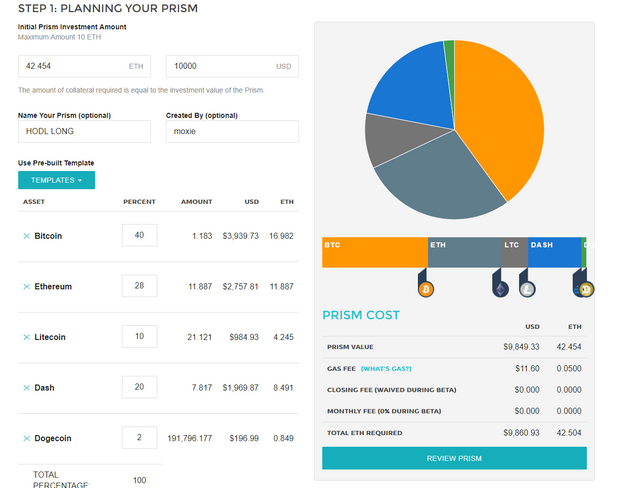This screenshot has width=640, height=488.
Task: Click the Bitcoin coin marker icon
Action: [426, 289]
